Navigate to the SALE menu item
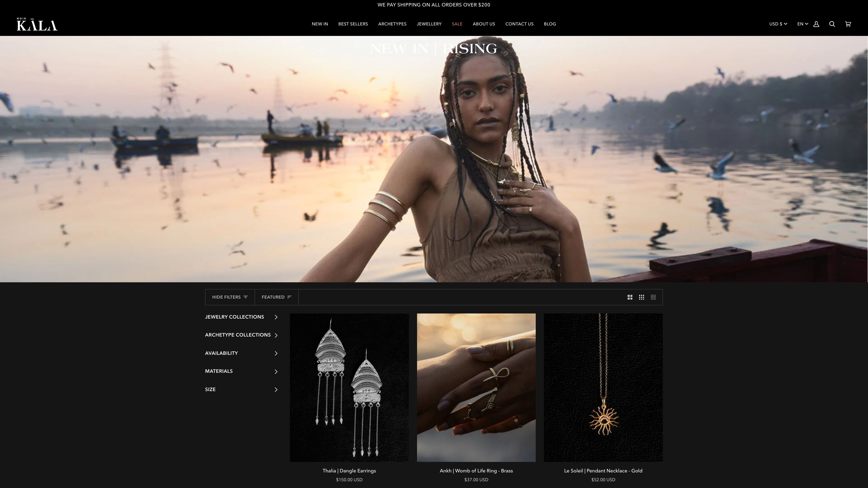 (x=457, y=24)
